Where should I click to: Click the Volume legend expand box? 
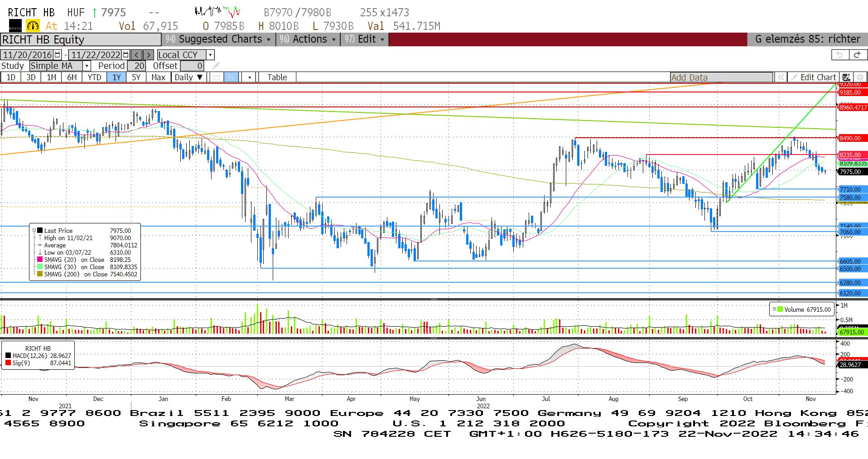[x=774, y=309]
